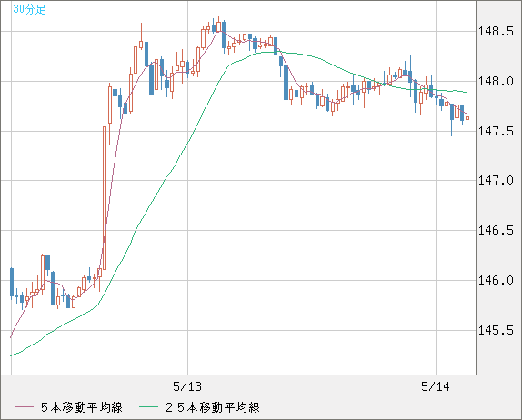Screen dimensions: 522x420
Task: Click the 5本移動平均線 legend label
Action: (x=82, y=407)
